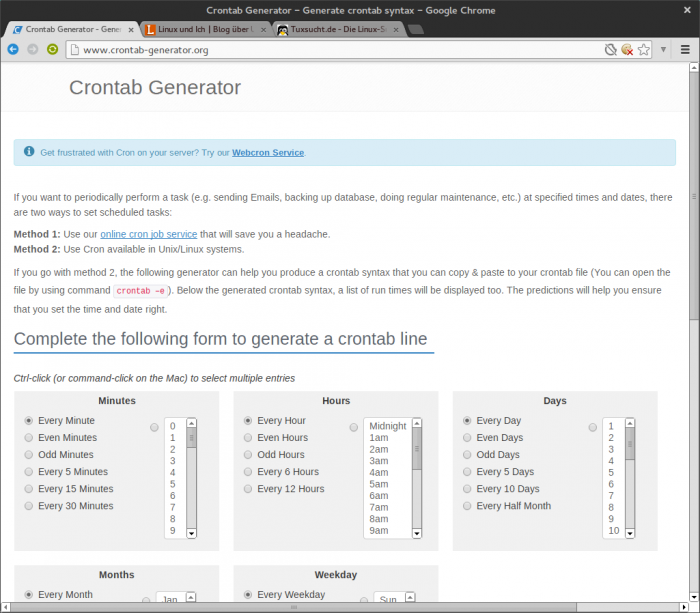Click the cookie blocked icon in address bar
The height and width of the screenshot is (613, 700).
tap(627, 49)
